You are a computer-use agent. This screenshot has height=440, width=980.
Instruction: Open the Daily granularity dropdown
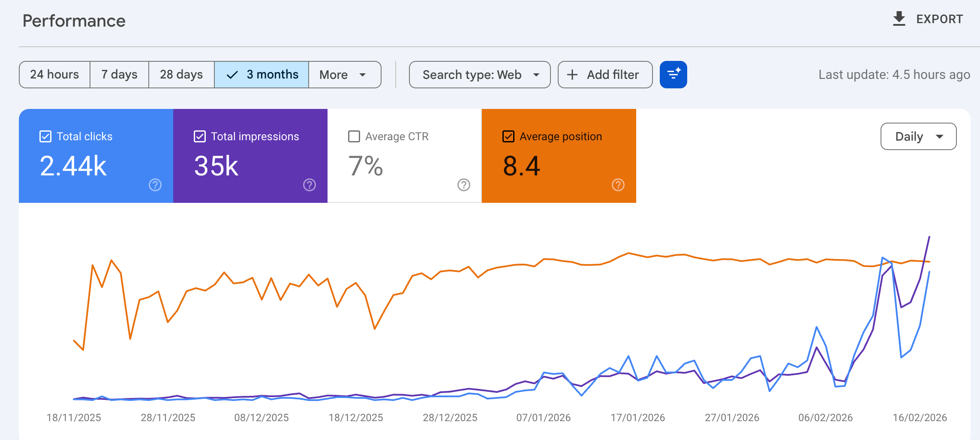coord(918,136)
